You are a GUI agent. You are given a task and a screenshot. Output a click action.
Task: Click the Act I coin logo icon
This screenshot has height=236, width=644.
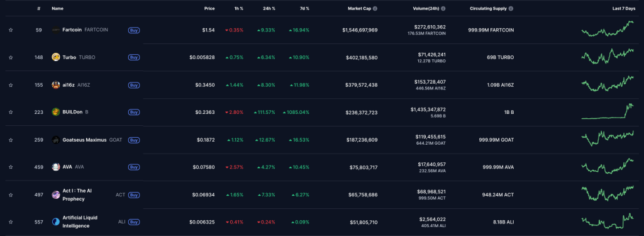click(56, 195)
